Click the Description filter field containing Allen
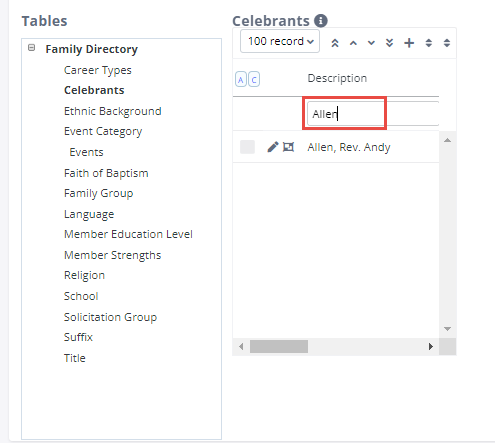 (x=373, y=114)
